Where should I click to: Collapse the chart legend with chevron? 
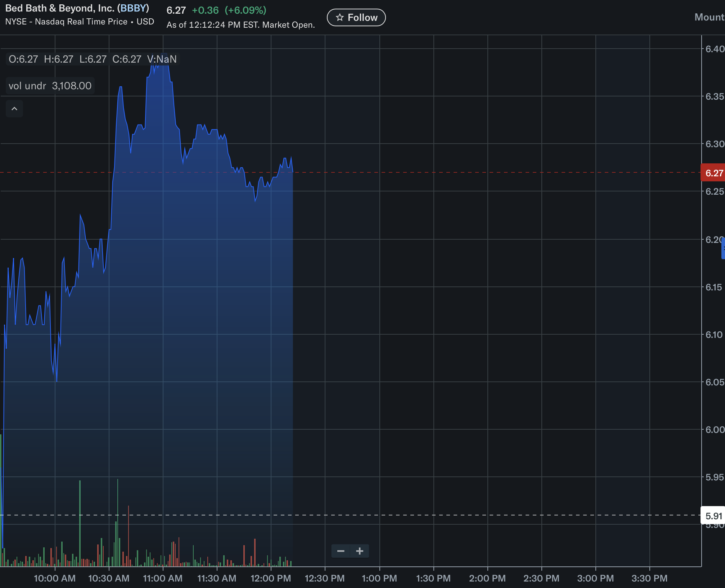pos(14,109)
